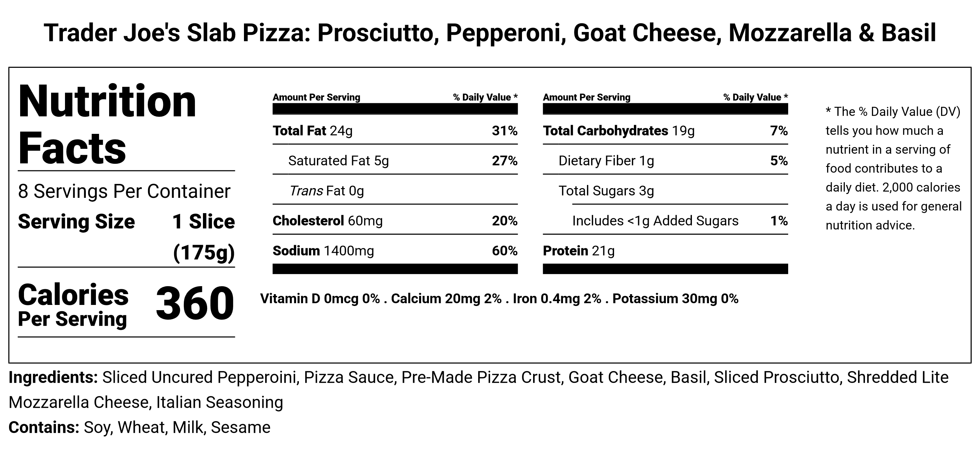The image size is (980, 460).
Task: Click the Serving Size 1 Slice label
Action: pyautogui.click(x=126, y=222)
